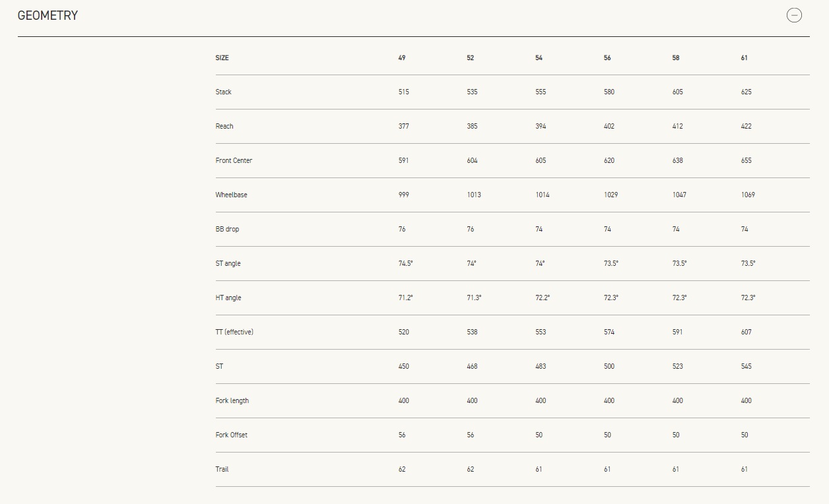Click the BB drop row label
The height and width of the screenshot is (504, 829).
pyautogui.click(x=227, y=230)
